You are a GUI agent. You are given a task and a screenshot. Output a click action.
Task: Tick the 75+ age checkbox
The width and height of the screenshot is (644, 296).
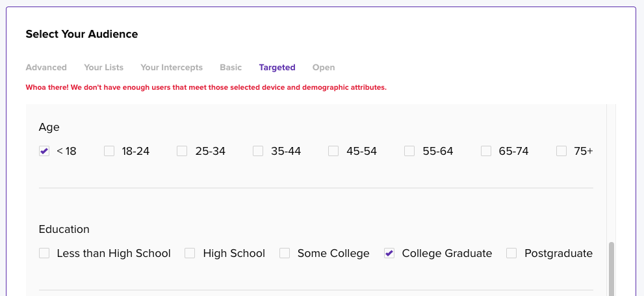click(561, 151)
